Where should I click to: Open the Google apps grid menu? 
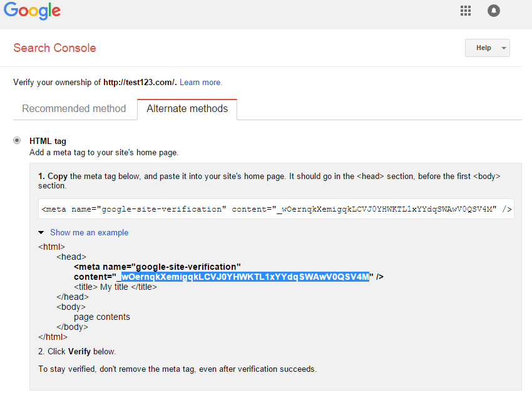[465, 11]
